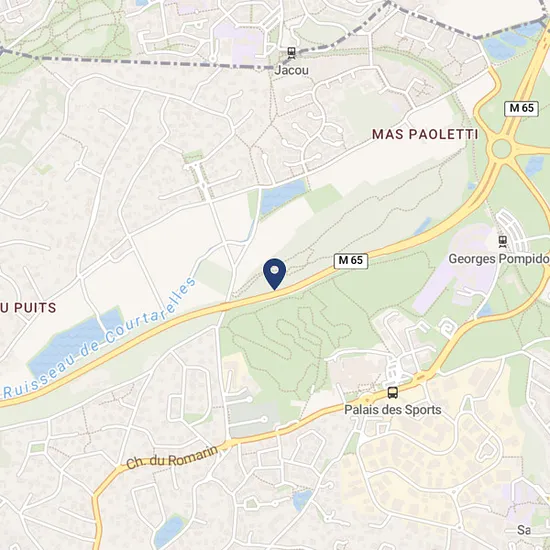Click the dark blue location pin marker
This screenshot has width=550, height=550.
click(x=275, y=274)
